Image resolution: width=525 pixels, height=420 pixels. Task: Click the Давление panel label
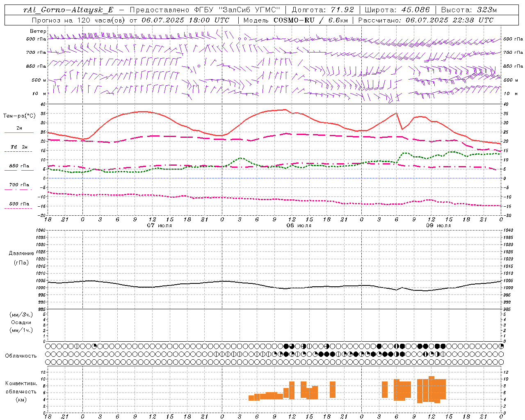click(21, 253)
